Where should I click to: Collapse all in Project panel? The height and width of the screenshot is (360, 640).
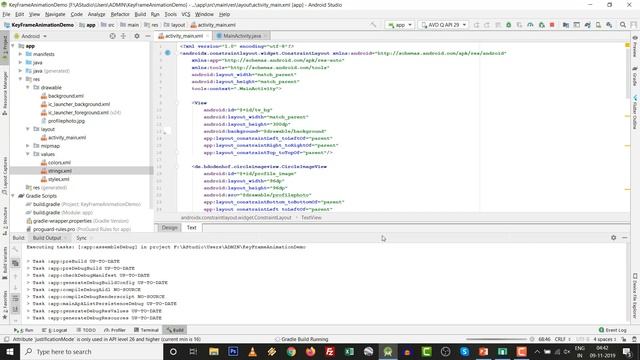pos(123,36)
